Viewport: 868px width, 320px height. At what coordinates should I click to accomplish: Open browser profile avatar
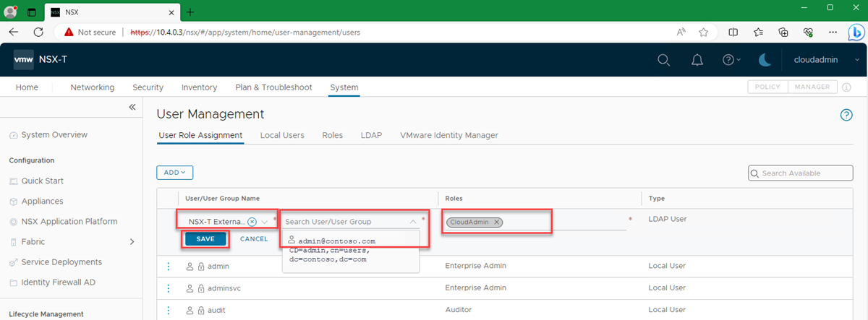point(11,12)
